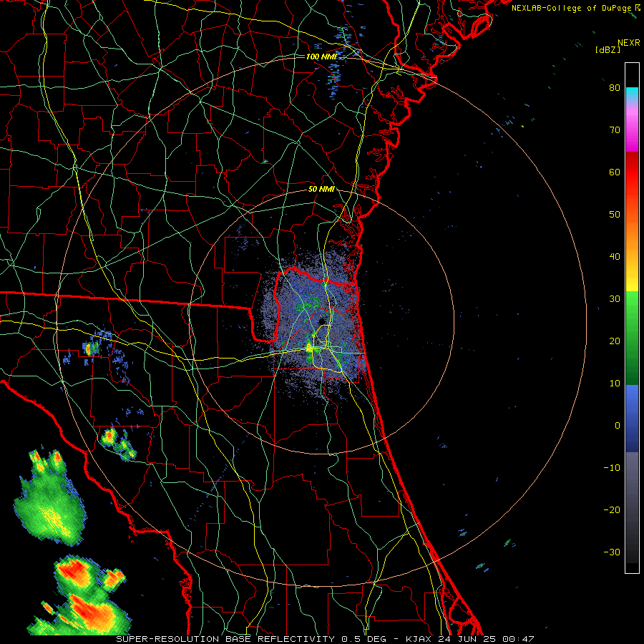Click the 10 value on dBZ scale

615,384
